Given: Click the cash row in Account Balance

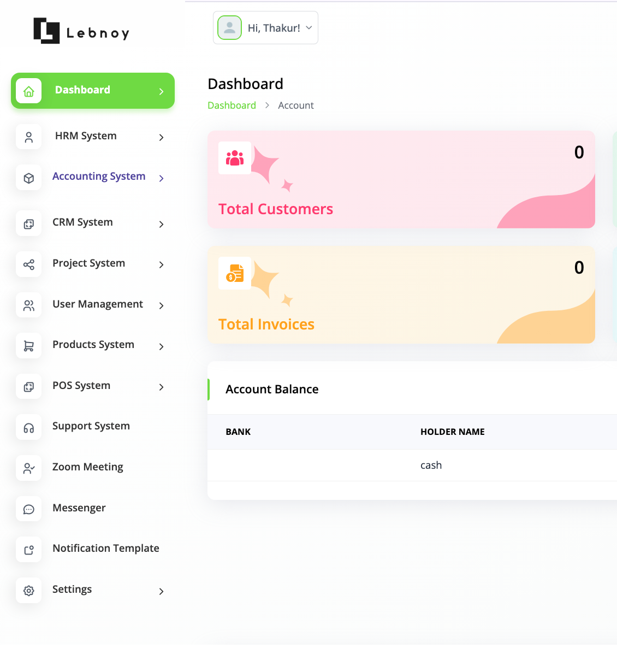Looking at the screenshot, I should click(x=431, y=465).
